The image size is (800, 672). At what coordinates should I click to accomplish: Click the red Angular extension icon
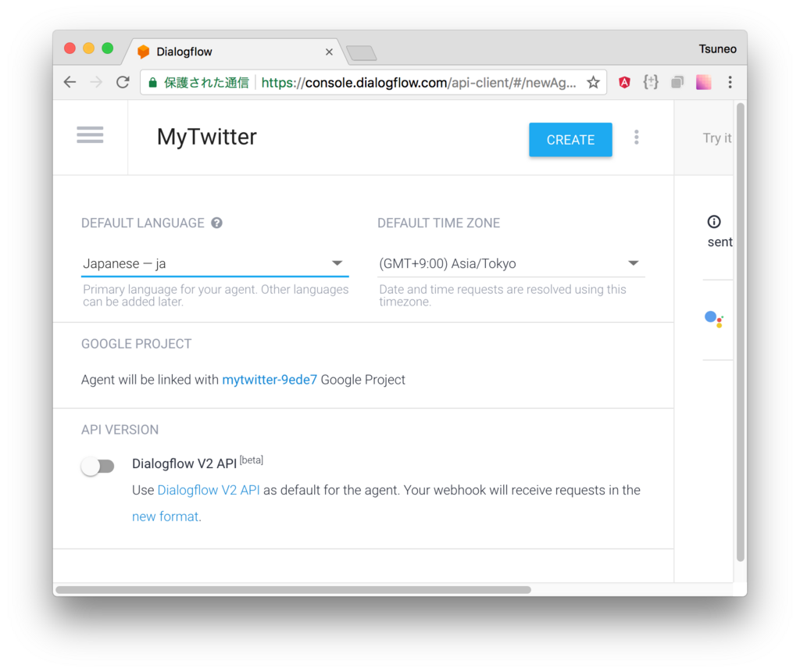tap(624, 82)
